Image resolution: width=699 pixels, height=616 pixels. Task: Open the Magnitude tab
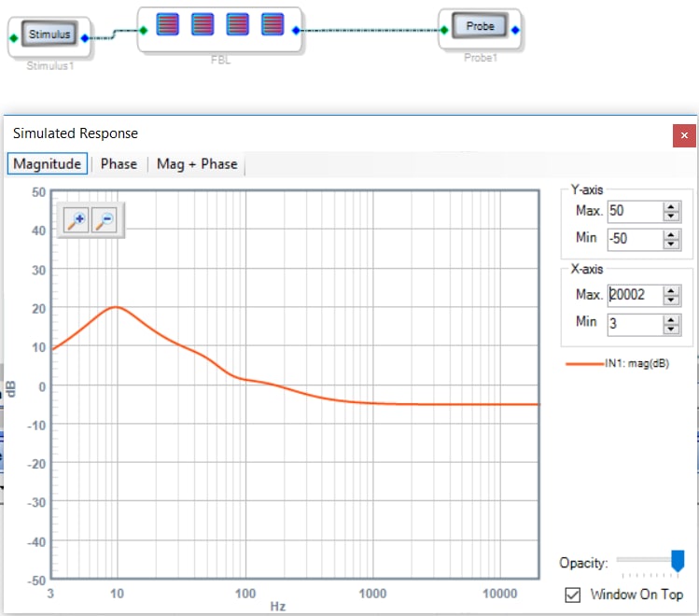click(x=48, y=163)
